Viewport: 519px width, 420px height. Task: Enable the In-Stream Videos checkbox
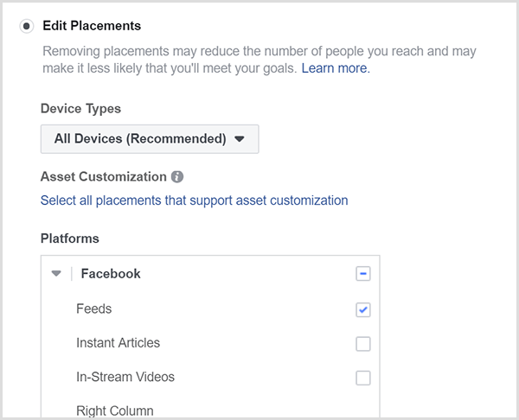(363, 378)
